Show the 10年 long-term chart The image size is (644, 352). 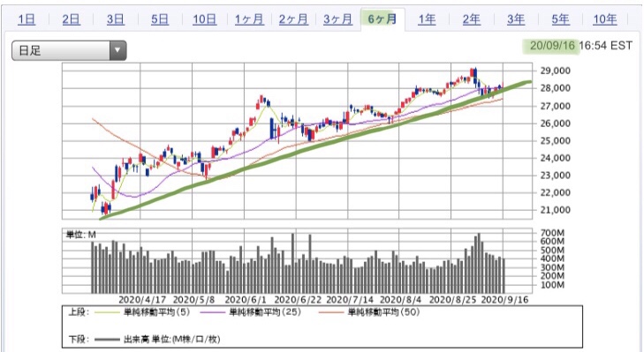[x=604, y=19]
